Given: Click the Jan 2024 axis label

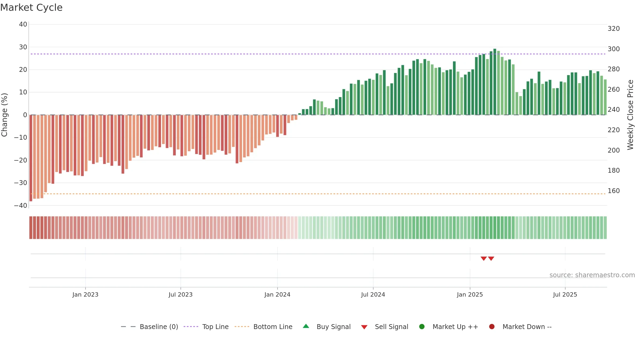Looking at the screenshot, I should (x=277, y=295).
